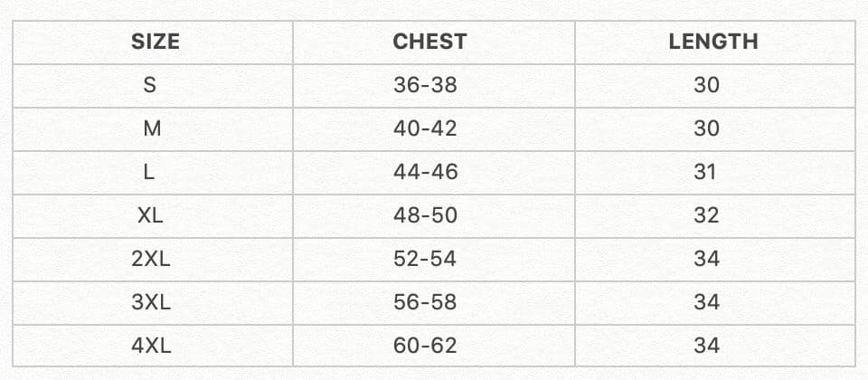Viewport: 868px width, 380px height.
Task: Select the L size cell
Action: [x=150, y=172]
